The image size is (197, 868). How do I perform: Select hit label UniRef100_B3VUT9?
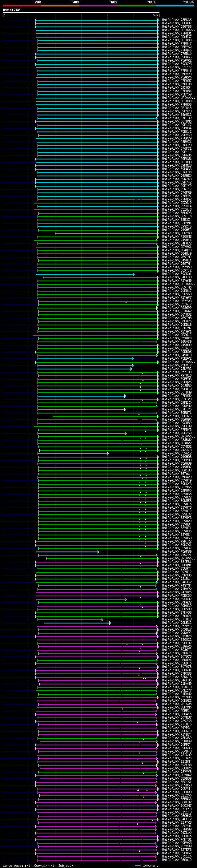176,481
